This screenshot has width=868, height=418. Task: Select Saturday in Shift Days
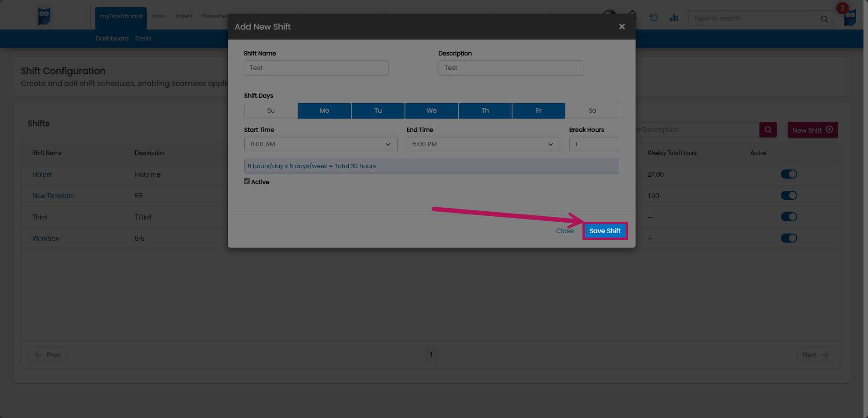(x=592, y=111)
